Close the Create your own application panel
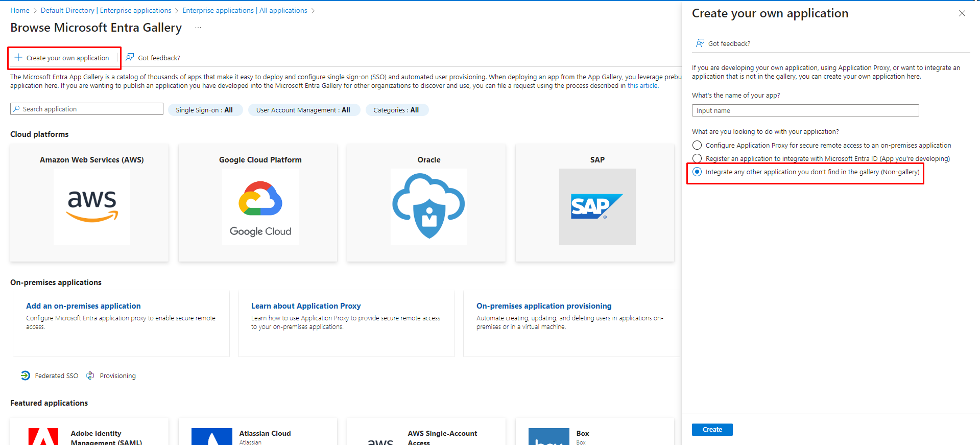980x445 pixels. coord(962,13)
